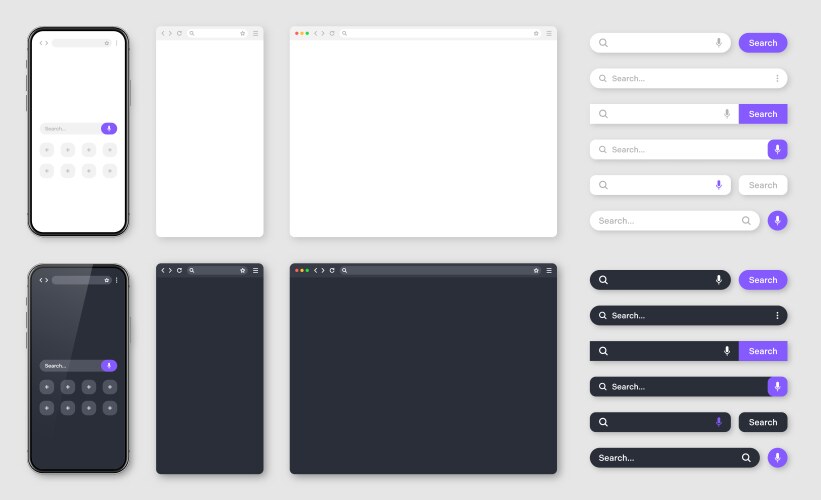This screenshot has width=821, height=500.
Task: Open the three-dot options in the light Search... bar
Action: tap(777, 78)
